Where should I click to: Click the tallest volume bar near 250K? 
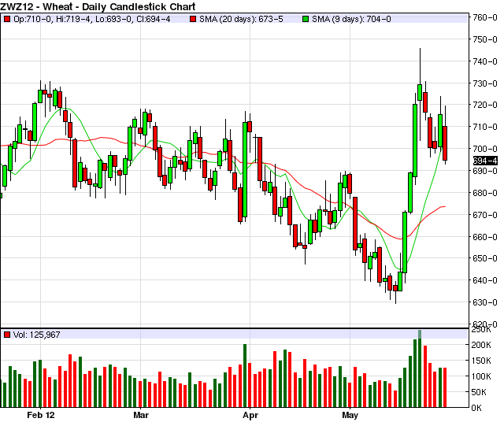420,368
